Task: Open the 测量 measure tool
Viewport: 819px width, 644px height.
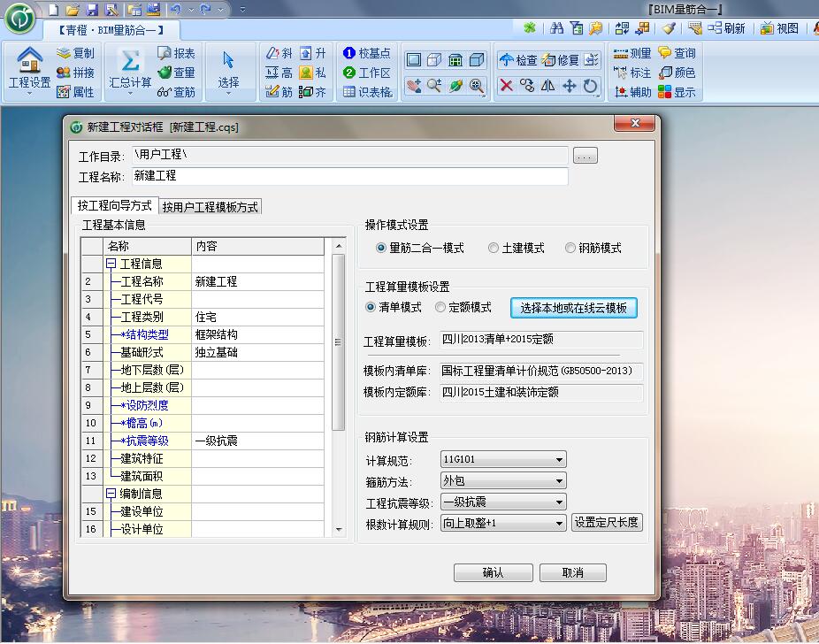Action: coord(631,54)
